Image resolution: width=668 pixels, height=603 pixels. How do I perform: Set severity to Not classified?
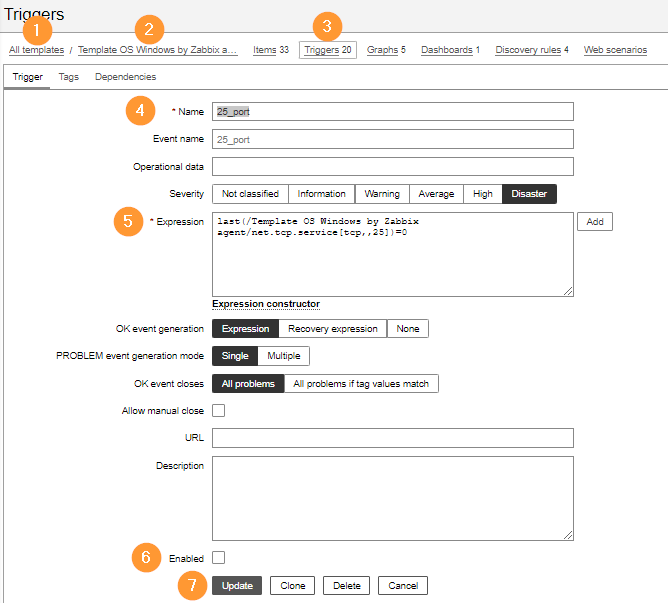pyautogui.click(x=250, y=194)
